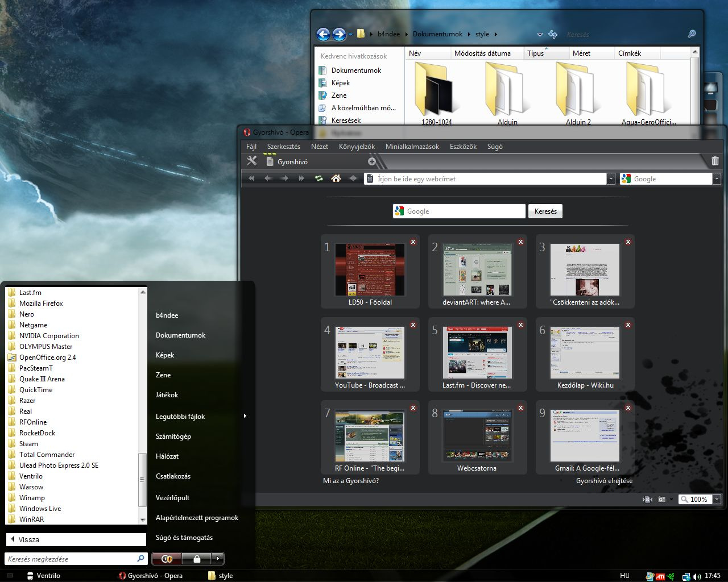This screenshot has width=728, height=582.
Task: Click the Keresés button on speed dial
Action: 545,211
